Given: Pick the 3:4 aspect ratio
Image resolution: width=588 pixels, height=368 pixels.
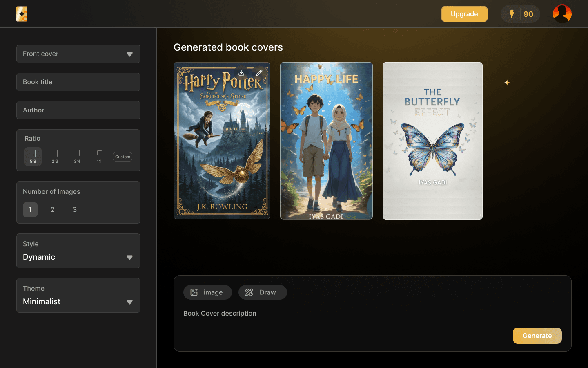Looking at the screenshot, I should [x=77, y=156].
